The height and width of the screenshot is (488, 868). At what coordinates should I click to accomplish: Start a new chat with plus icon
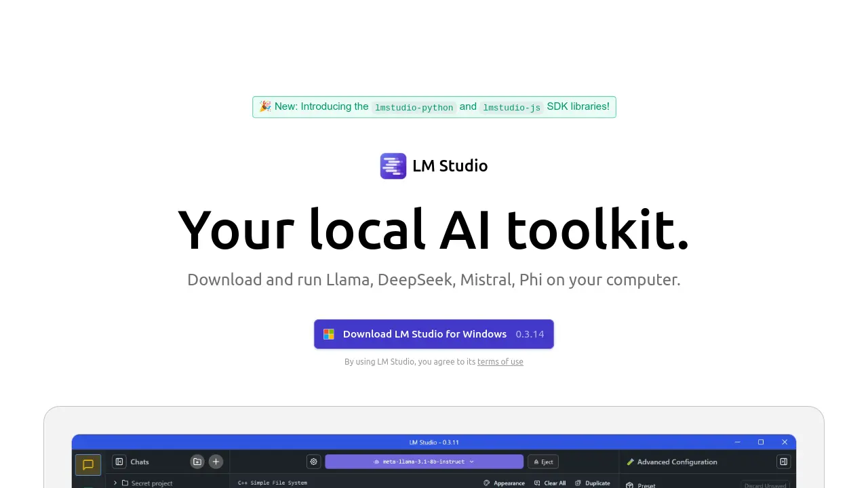(x=216, y=462)
